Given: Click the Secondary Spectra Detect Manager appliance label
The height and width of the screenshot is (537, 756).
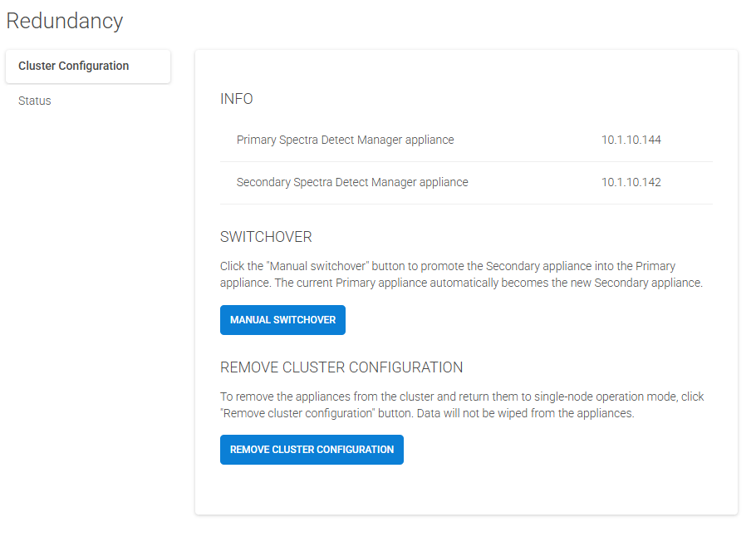Looking at the screenshot, I should 352,182.
